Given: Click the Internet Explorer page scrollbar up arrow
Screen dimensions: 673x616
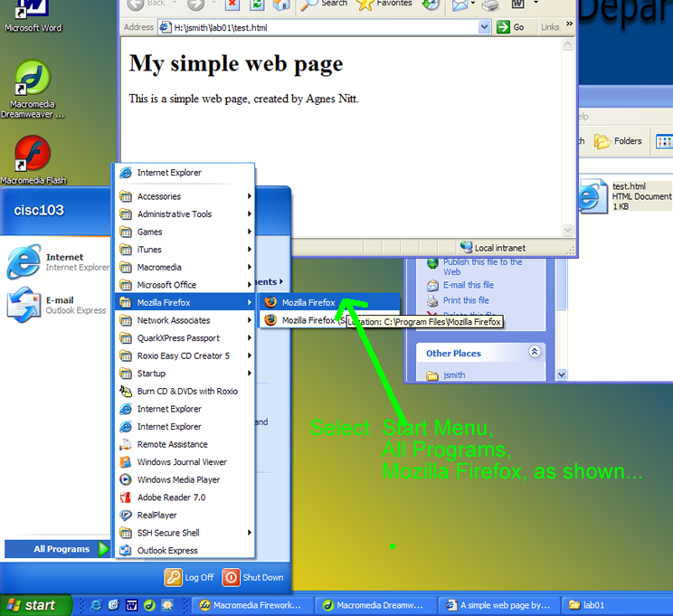Looking at the screenshot, I should pos(567,43).
